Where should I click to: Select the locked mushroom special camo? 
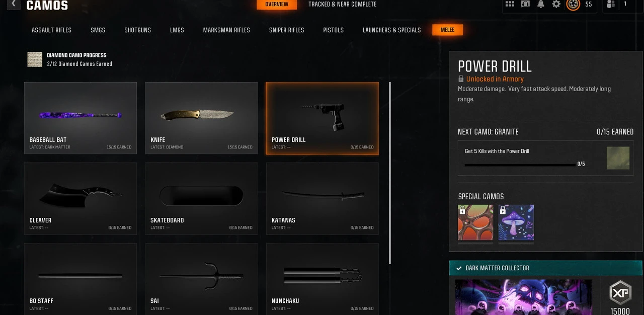point(516,222)
